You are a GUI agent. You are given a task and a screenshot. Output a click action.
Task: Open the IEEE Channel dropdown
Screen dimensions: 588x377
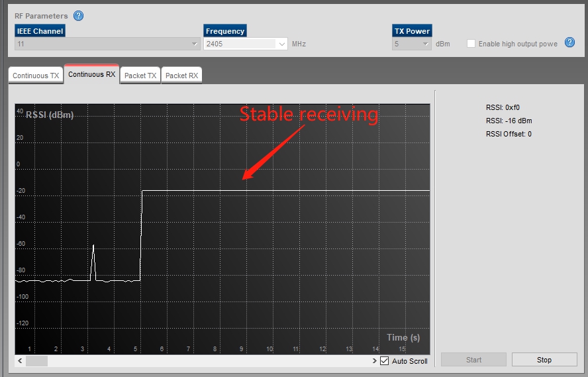pyautogui.click(x=195, y=44)
